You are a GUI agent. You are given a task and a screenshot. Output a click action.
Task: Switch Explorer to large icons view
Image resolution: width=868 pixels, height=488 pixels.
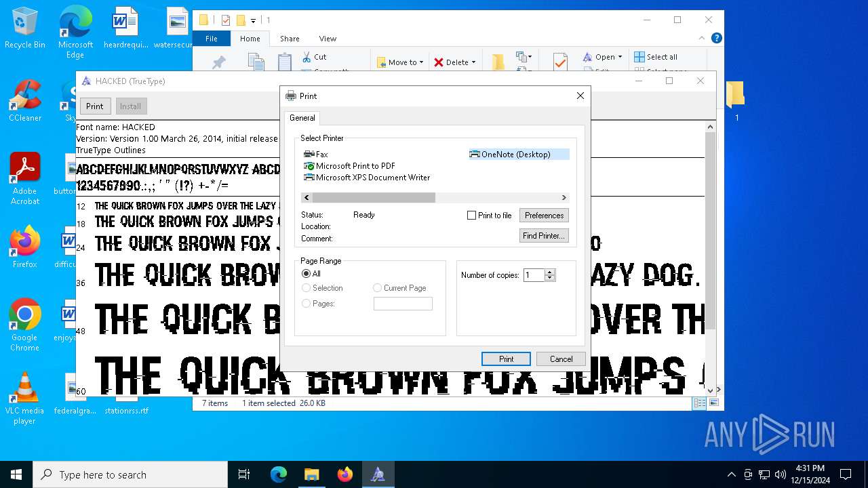click(x=713, y=403)
